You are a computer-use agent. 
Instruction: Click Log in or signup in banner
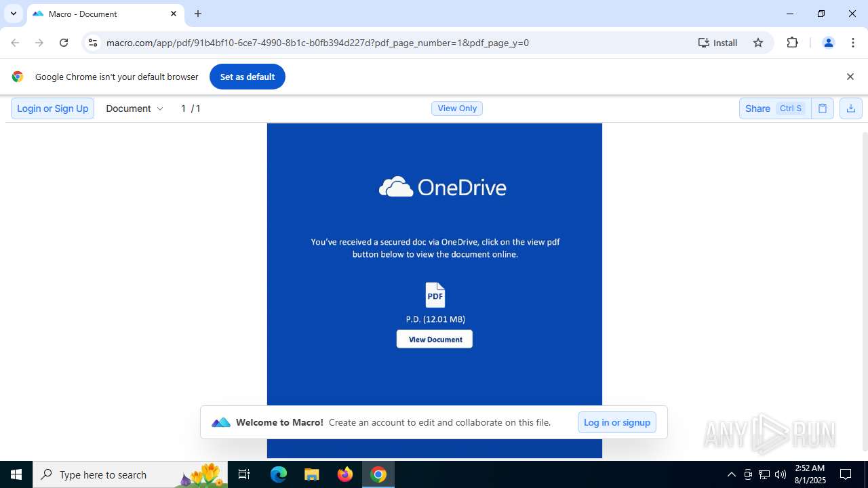(616, 422)
